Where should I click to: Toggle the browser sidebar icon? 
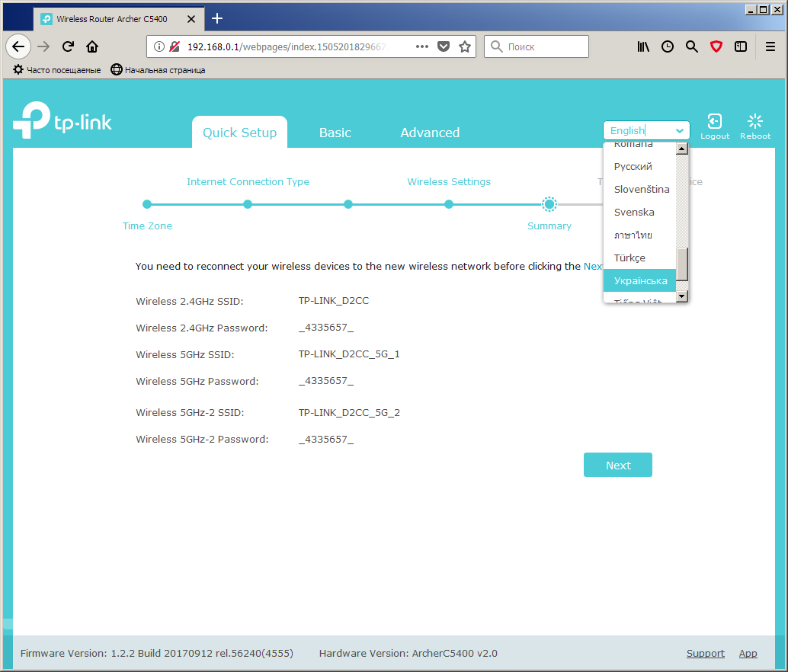(x=741, y=46)
